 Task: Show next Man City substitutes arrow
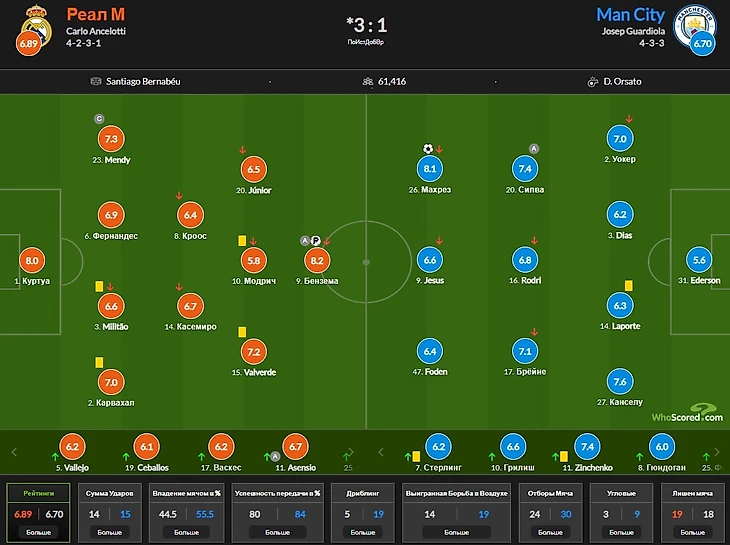point(717,452)
